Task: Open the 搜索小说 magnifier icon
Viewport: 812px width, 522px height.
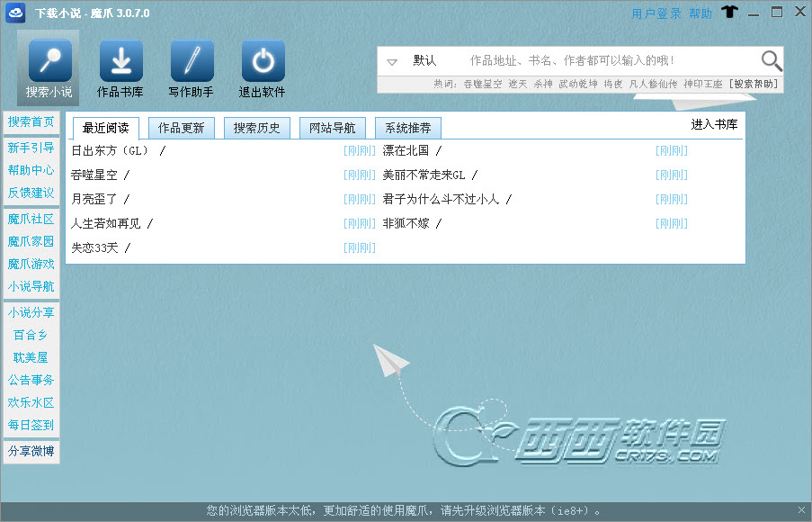Action: [49, 60]
